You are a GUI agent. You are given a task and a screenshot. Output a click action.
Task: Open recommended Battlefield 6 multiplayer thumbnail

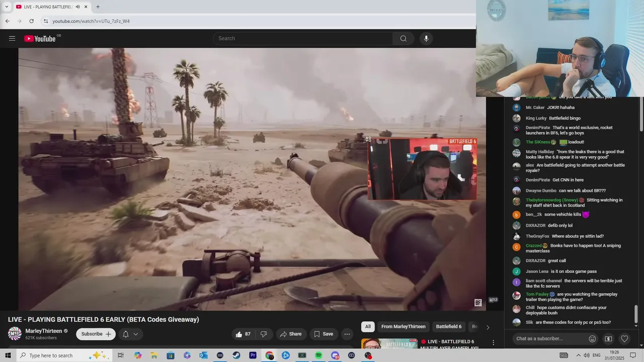coord(389,343)
